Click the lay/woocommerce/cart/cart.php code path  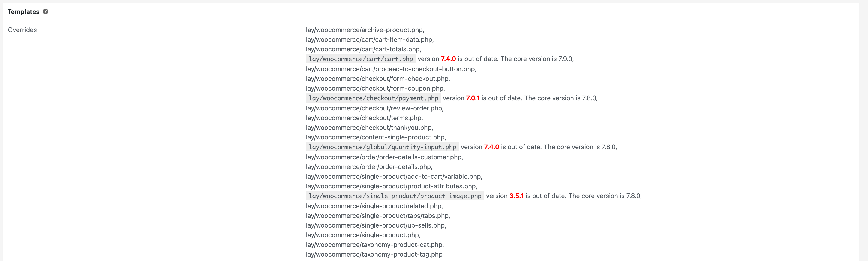[361, 59]
